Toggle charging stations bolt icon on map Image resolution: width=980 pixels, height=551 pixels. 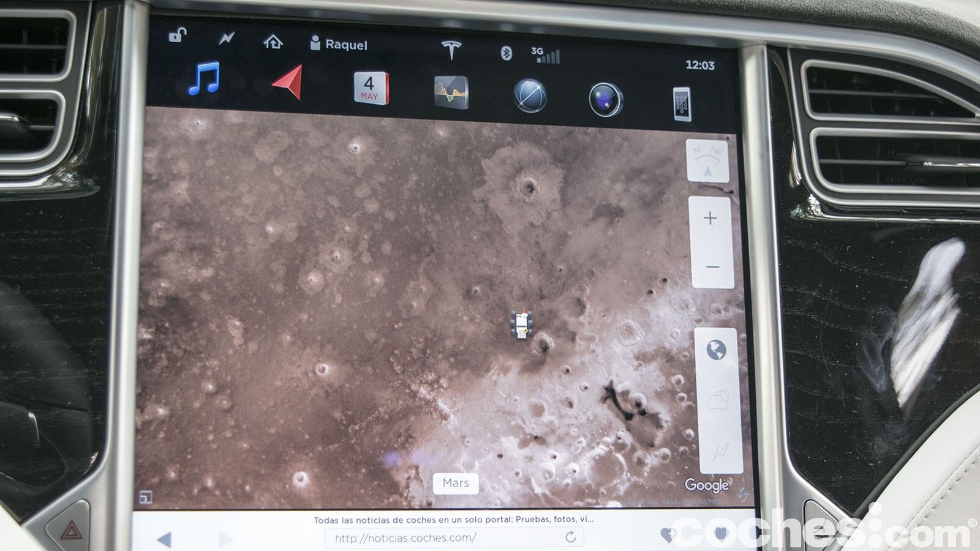[x=721, y=451]
